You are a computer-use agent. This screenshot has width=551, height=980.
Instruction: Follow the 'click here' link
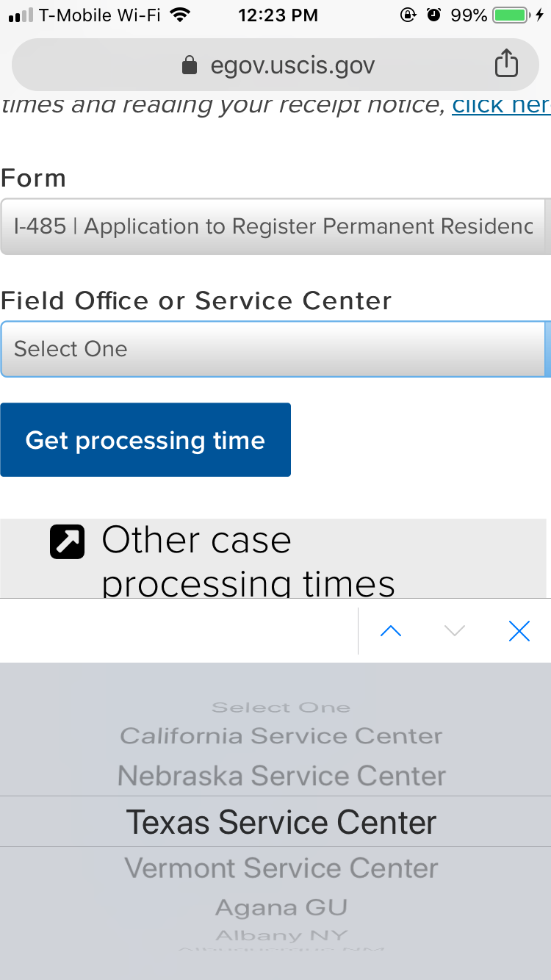[501, 106]
